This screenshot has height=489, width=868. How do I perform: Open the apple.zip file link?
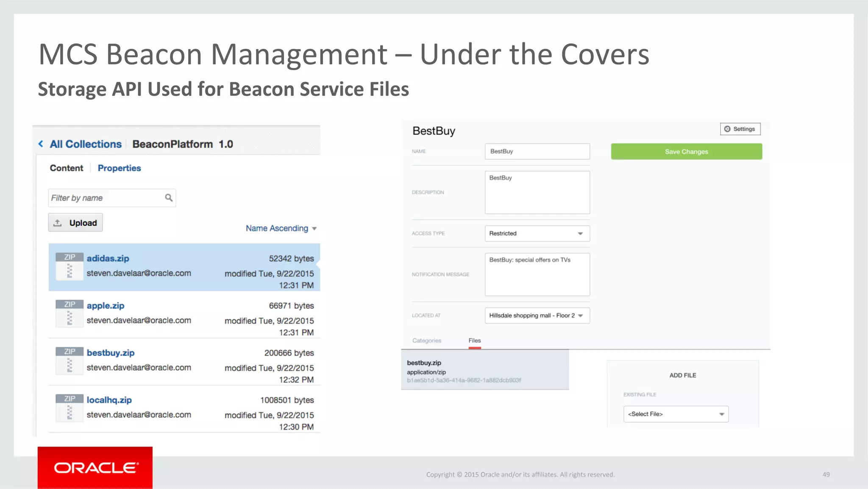106,305
